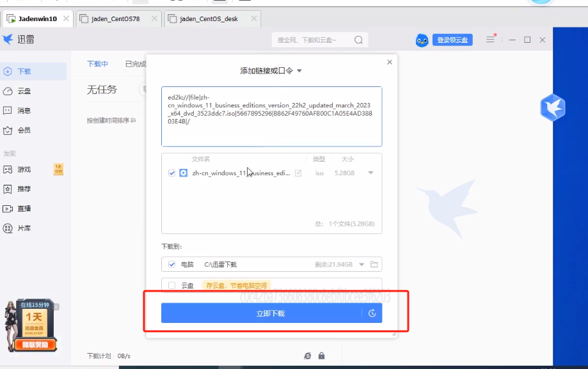588x369 pixels.
Task: Click the 5.28GB size value
Action: tap(344, 173)
